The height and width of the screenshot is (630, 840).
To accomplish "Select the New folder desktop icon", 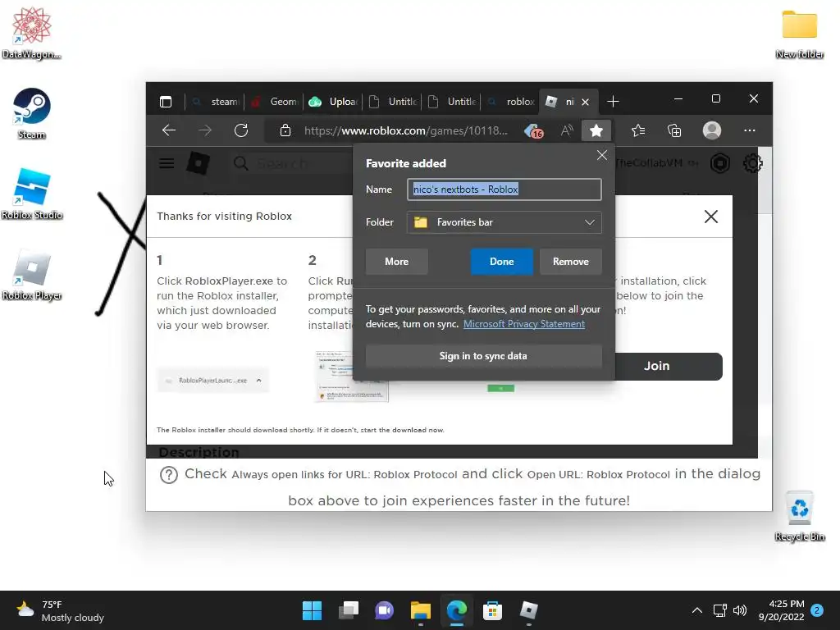I will [x=799, y=33].
